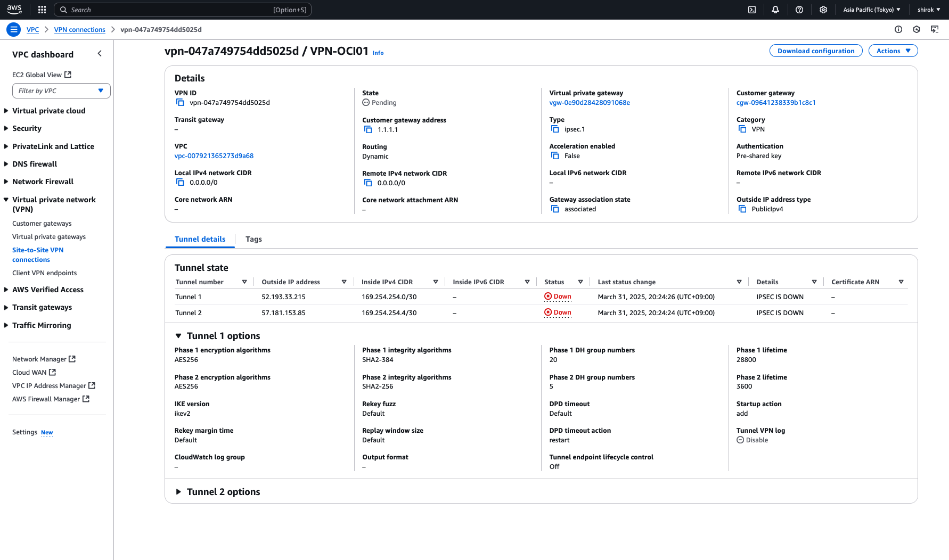The image size is (949, 560).
Task: Copy Remote IPv4 network CIDR value
Action: click(x=368, y=183)
